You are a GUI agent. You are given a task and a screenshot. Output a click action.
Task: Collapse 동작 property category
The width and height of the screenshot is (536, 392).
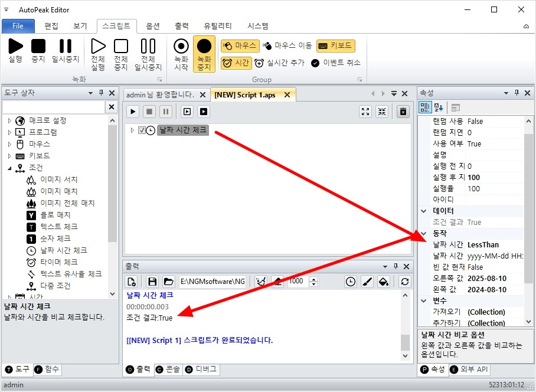[424, 233]
